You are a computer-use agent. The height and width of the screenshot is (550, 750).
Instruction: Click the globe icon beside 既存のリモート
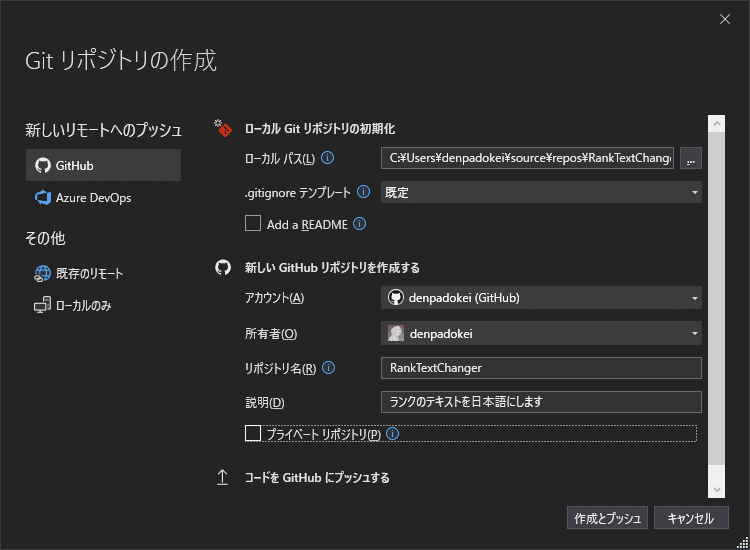(x=43, y=274)
